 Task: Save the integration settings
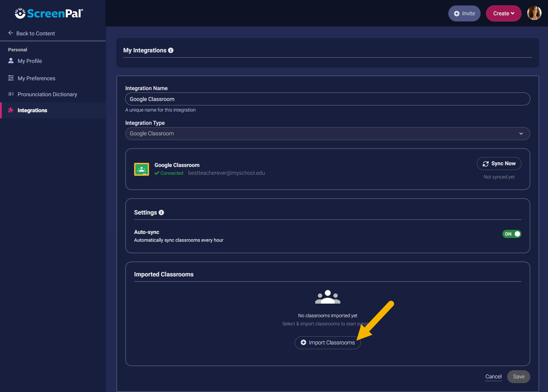pyautogui.click(x=518, y=377)
